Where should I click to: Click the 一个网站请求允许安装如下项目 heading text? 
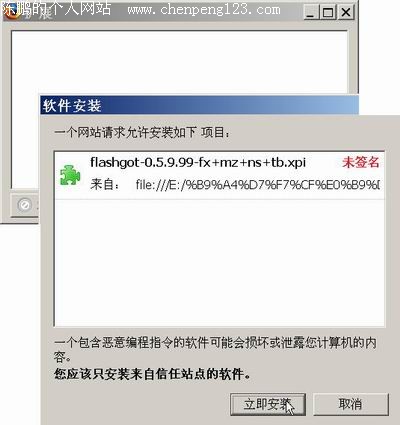pyautogui.click(x=142, y=133)
